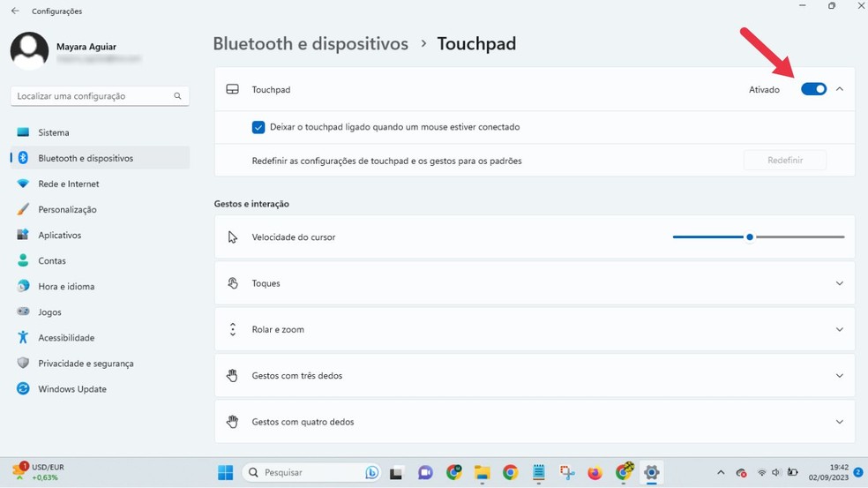This screenshot has width=868, height=488.
Task: Open the Wi-Fi network tray icon
Action: click(762, 472)
